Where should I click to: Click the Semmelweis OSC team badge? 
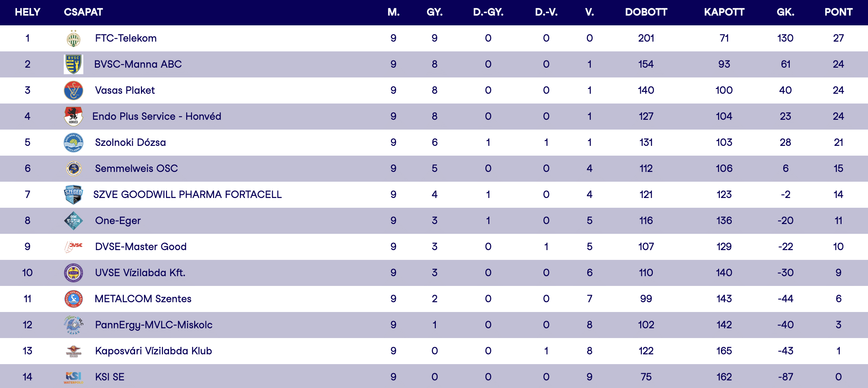click(x=74, y=169)
